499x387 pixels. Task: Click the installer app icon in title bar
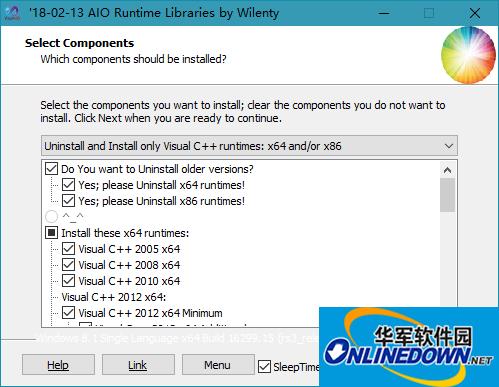[12, 13]
